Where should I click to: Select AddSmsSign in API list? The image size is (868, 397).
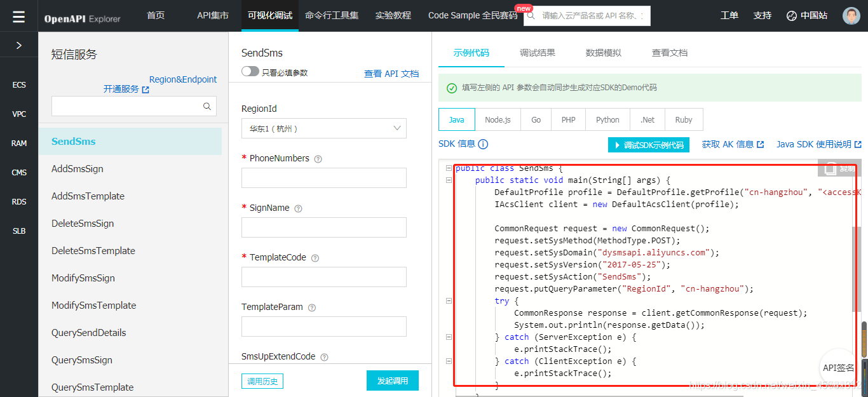(x=78, y=169)
